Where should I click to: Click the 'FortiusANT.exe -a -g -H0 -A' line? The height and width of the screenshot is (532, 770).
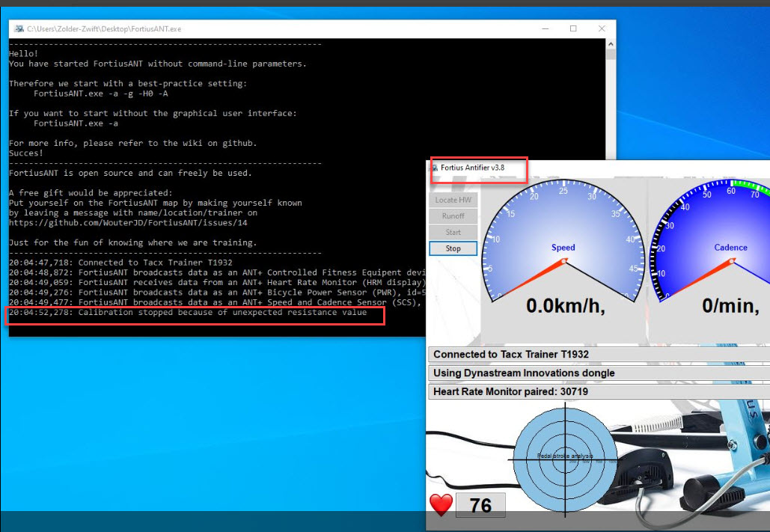101,94
